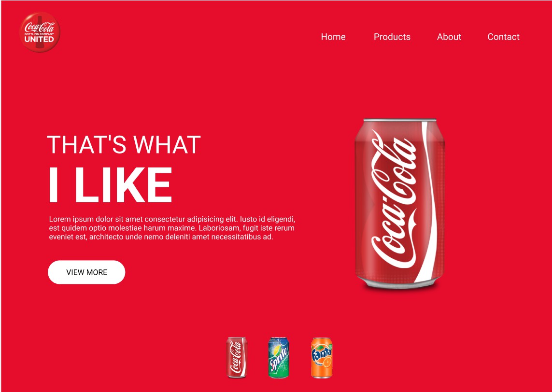The height and width of the screenshot is (392, 552).
Task: Go to the Products page
Action: click(392, 37)
